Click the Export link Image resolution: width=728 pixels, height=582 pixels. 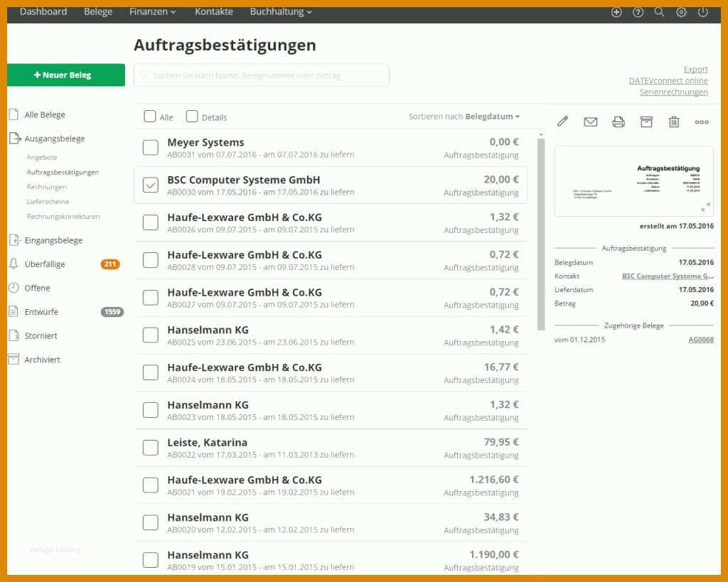click(x=695, y=69)
